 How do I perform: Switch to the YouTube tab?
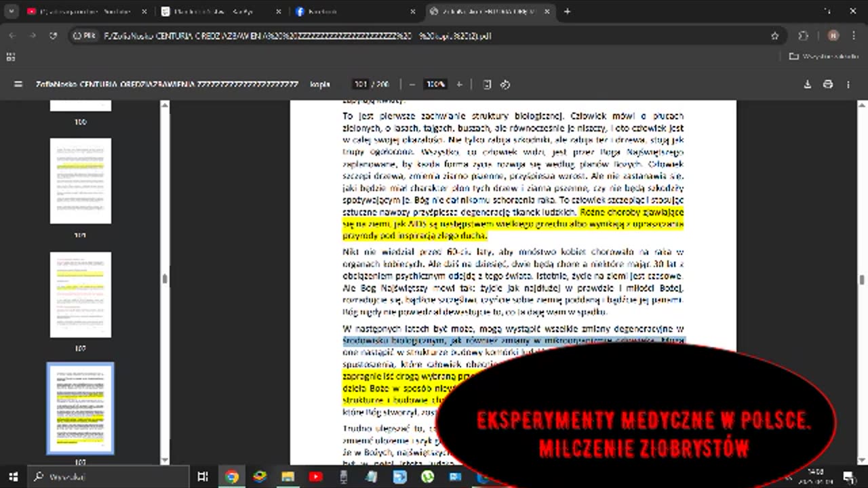(x=85, y=12)
